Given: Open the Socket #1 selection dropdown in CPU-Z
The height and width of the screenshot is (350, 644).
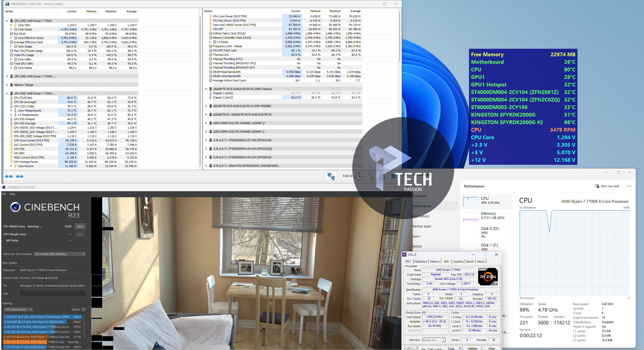Looking at the screenshot, I should pos(434,340).
